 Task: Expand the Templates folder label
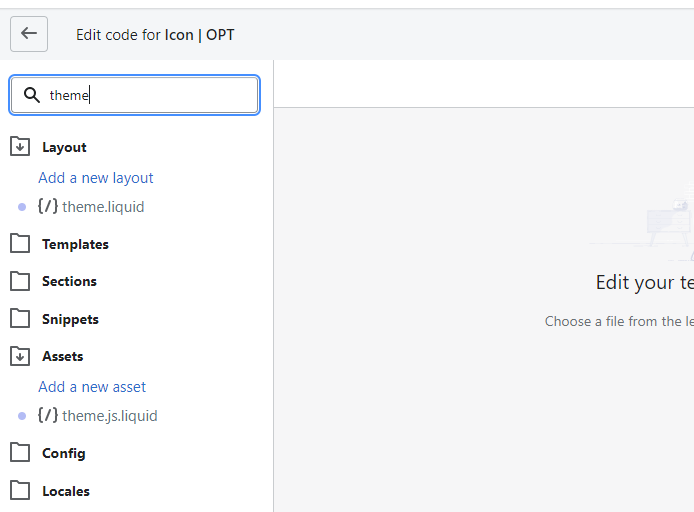click(x=75, y=244)
